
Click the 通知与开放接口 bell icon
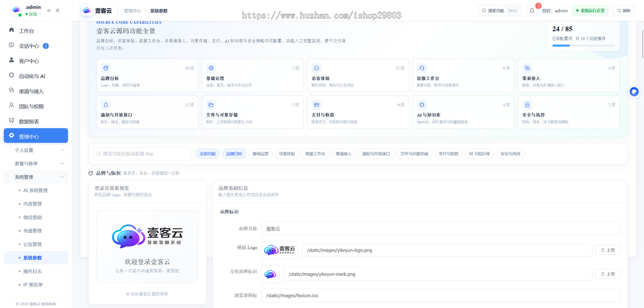(106, 105)
